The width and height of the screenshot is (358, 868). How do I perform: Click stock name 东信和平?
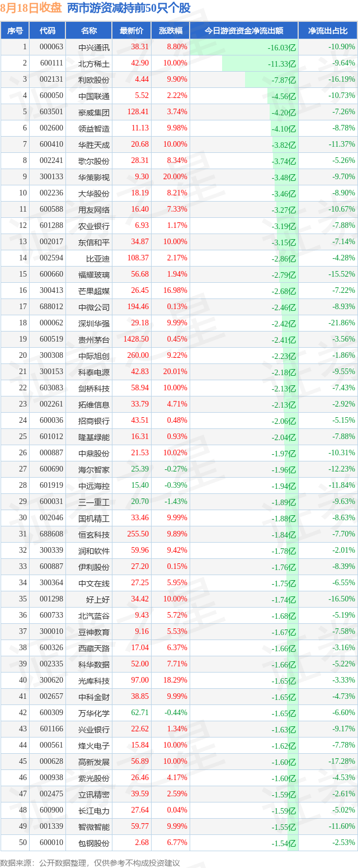[94, 242]
